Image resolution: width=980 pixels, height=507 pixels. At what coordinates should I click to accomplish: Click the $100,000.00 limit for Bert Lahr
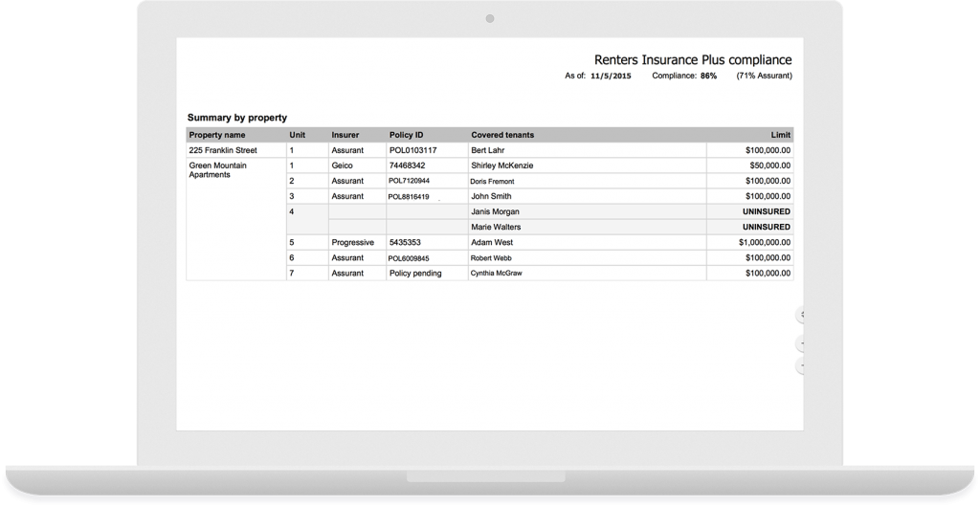[768, 150]
